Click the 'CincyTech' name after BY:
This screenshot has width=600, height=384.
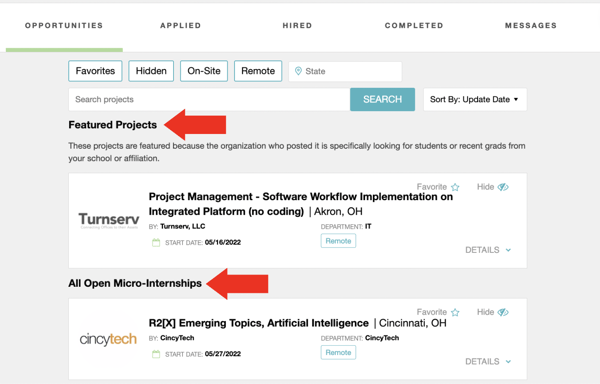tap(177, 338)
